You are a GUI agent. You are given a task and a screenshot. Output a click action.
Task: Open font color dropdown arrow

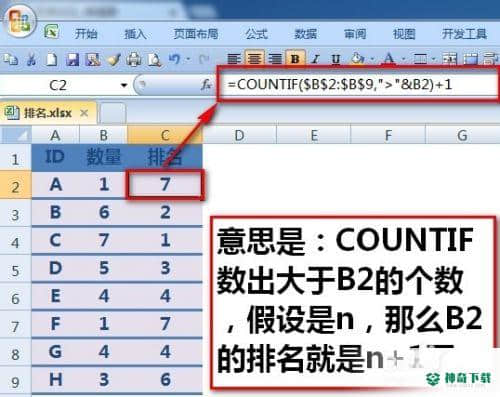click(403, 60)
